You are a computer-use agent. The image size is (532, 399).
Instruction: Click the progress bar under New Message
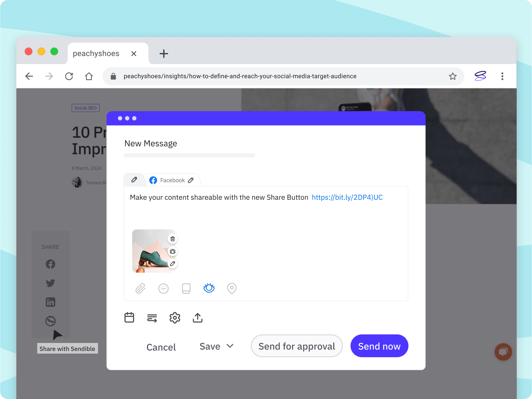tap(189, 155)
